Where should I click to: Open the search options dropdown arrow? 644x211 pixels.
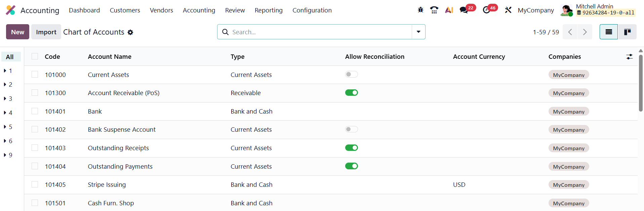[x=418, y=32]
